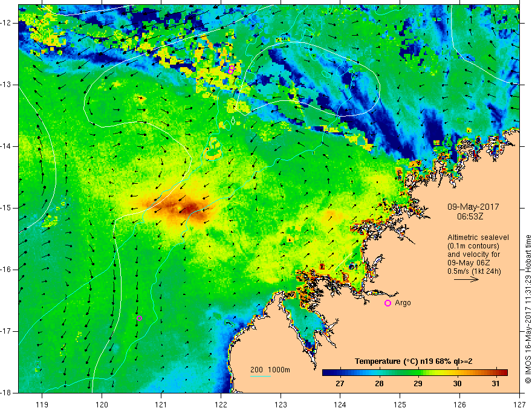
Task: Click the latitude axis label '-16'
Action: [x=7, y=270]
